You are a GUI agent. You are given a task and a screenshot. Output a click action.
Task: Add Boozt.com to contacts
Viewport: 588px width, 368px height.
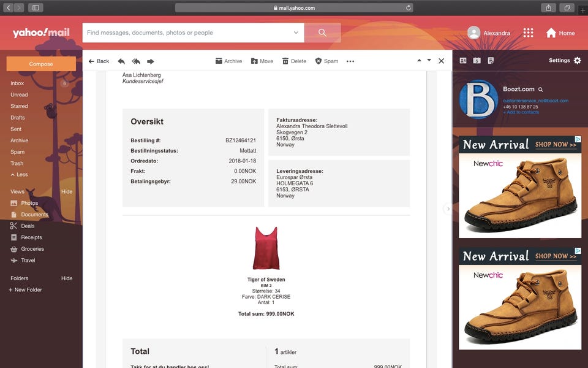coord(521,112)
